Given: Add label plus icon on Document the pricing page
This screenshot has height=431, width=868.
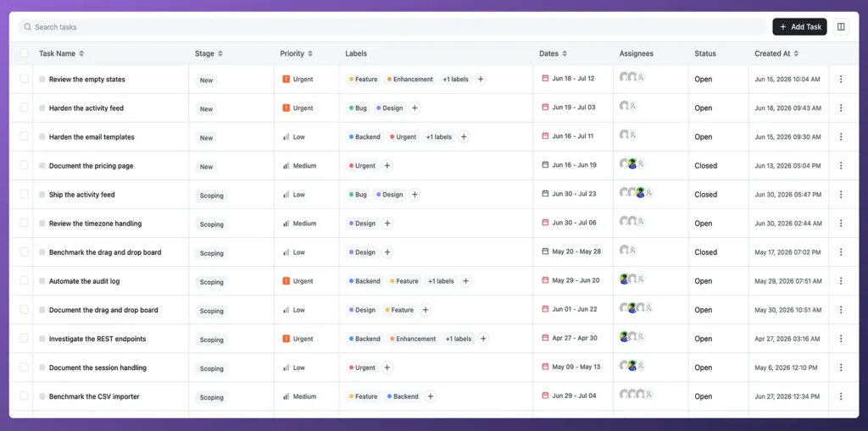Looking at the screenshot, I should 387,165.
